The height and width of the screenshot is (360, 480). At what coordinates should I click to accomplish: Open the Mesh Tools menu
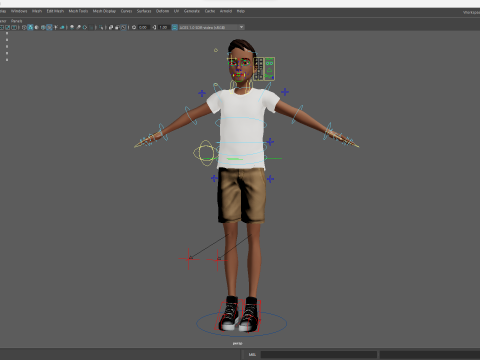coord(78,11)
